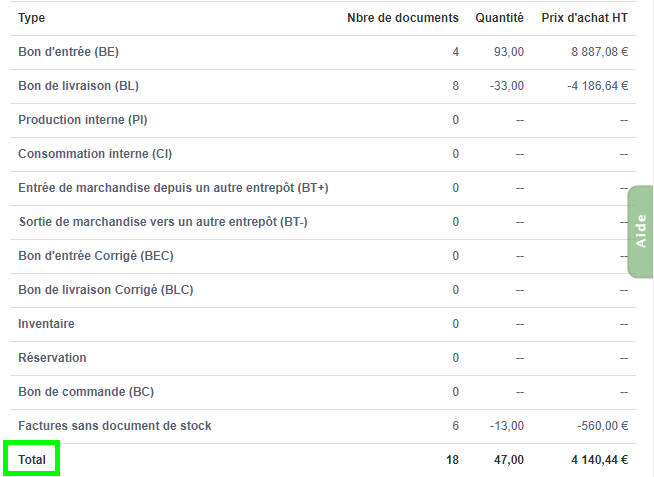This screenshot has height=477, width=654.
Task: Click the 8 887,08 € purchase price value
Action: pyautogui.click(x=599, y=52)
